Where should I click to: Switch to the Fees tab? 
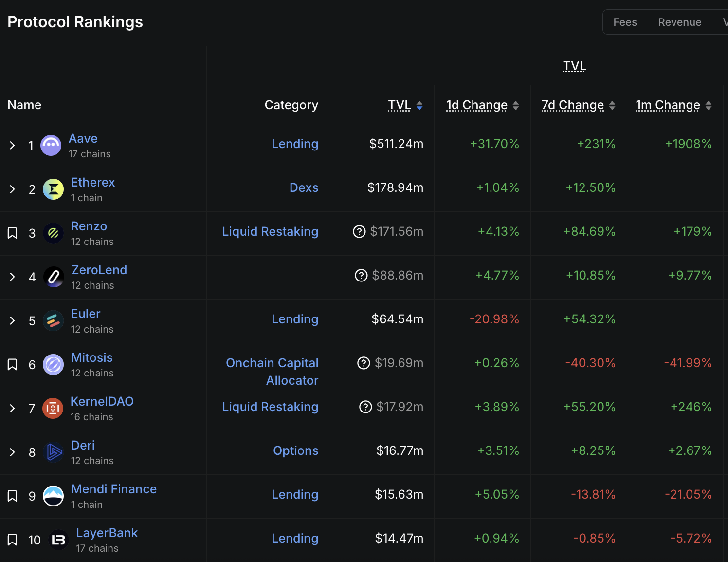[x=625, y=22]
